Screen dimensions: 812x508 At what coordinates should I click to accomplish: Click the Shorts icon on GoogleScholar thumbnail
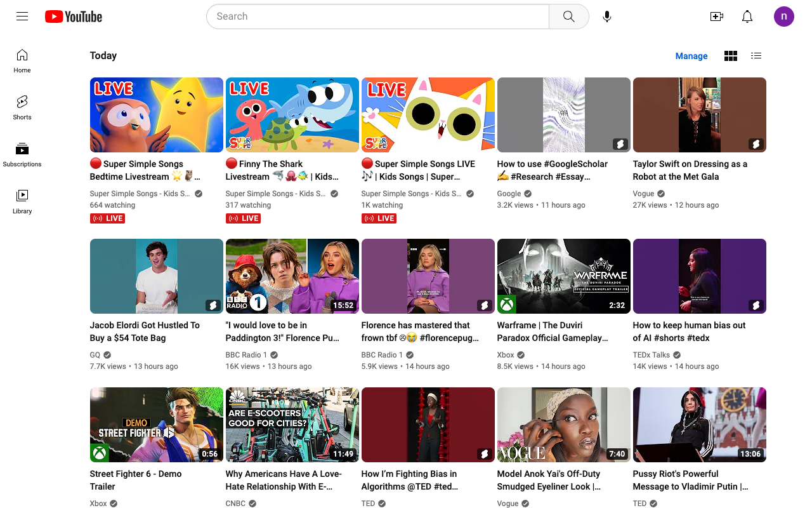pyautogui.click(x=620, y=144)
